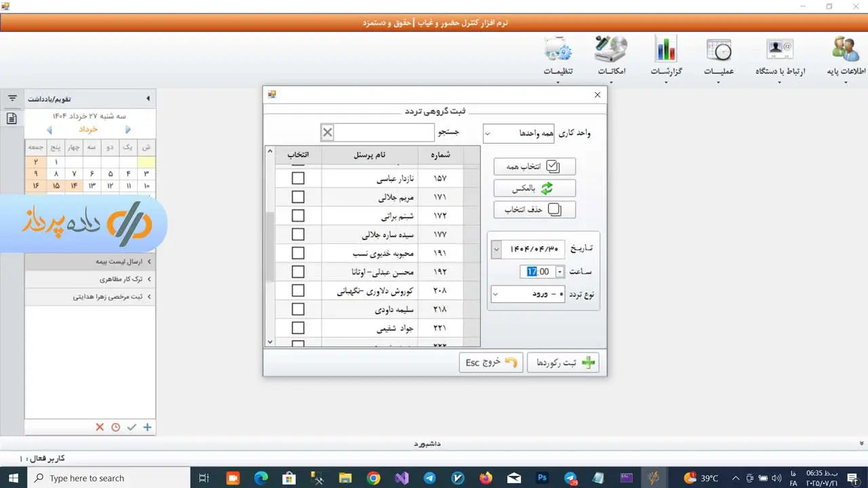This screenshot has height=488, width=868.
Task: Click inside the جستجو search field
Action: (384, 133)
